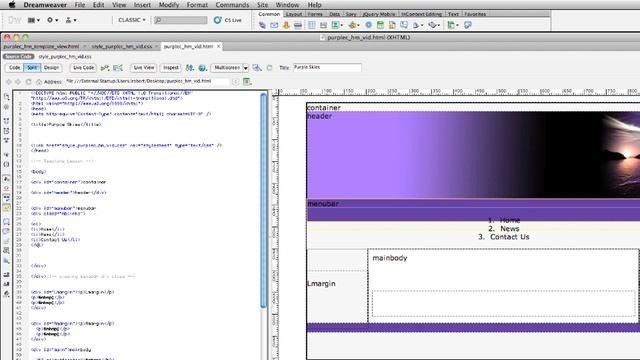Open the Tag Chooser

click(x=468, y=25)
